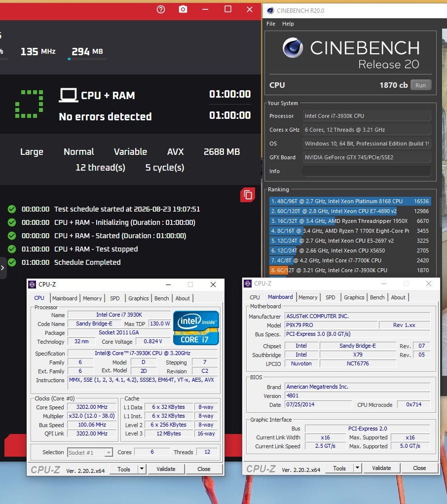447x504 pixels.
Task: Open SPD tab in left CPU-Z window
Action: coord(115,298)
